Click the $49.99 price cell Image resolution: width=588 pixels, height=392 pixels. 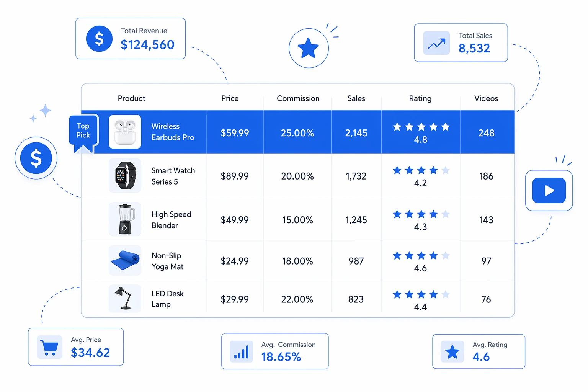[235, 220]
